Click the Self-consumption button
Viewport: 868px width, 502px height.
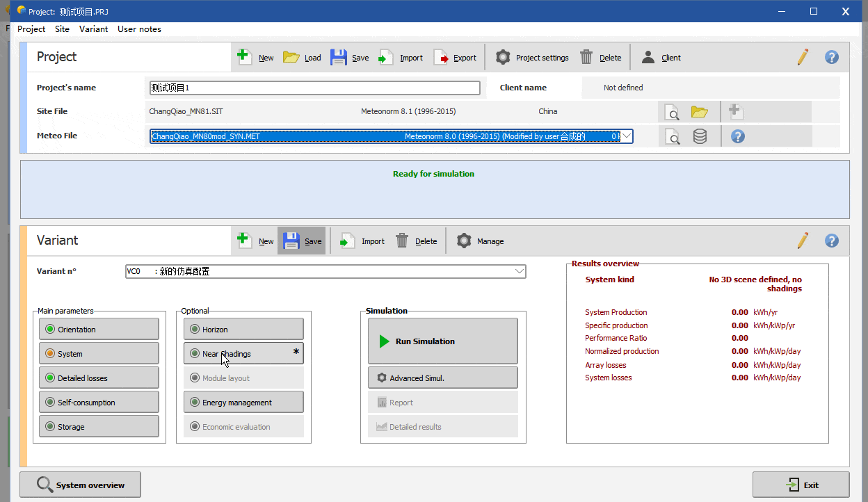99,402
